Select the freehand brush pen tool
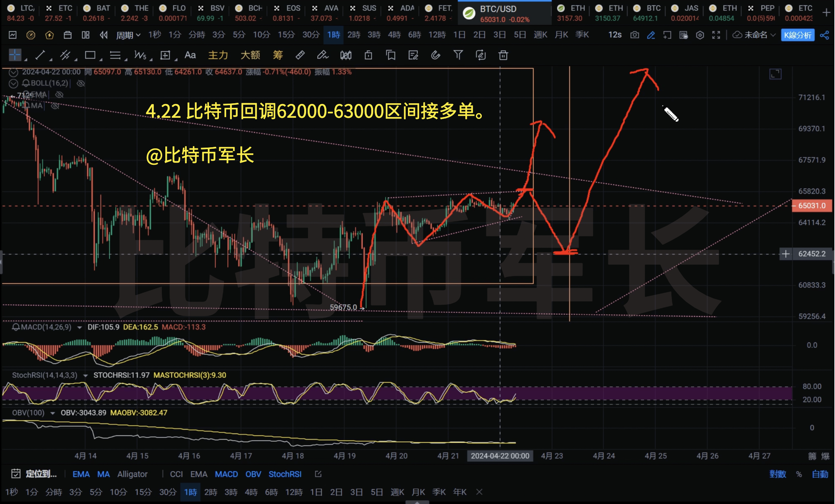Viewport: 835px width, 504px height. click(323, 55)
